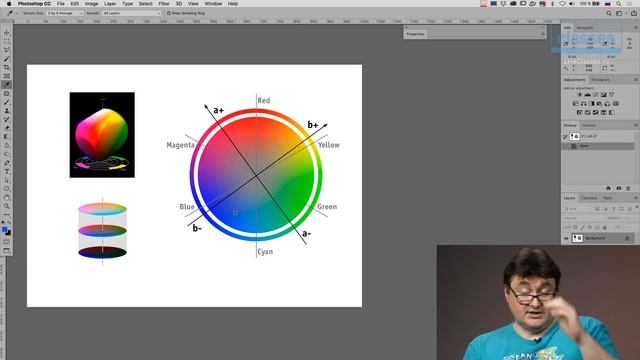The width and height of the screenshot is (640, 360).
Task: Click the Background layer lock icon
Action: point(627,238)
